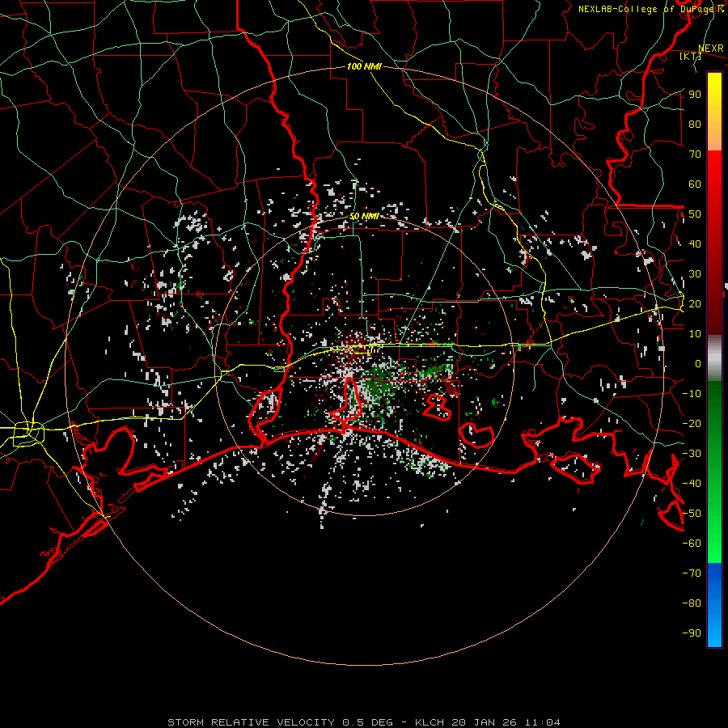
Task: Select the -30 scale label
Action: pos(692,454)
